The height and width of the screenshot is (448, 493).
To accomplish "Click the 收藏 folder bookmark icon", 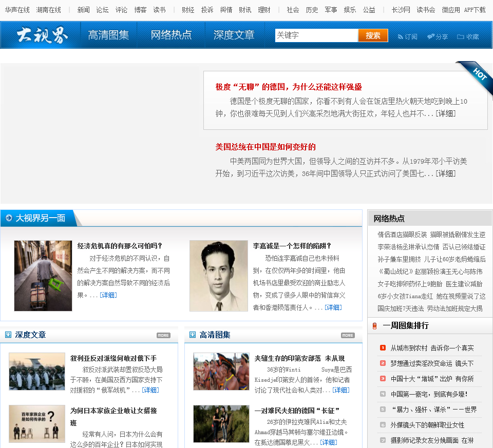I will point(460,37).
